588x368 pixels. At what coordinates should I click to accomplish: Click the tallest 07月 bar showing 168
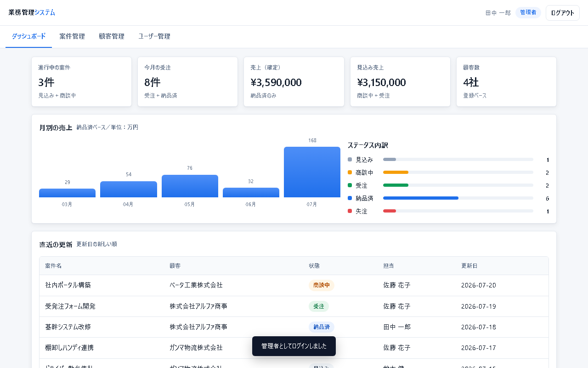[312, 172]
